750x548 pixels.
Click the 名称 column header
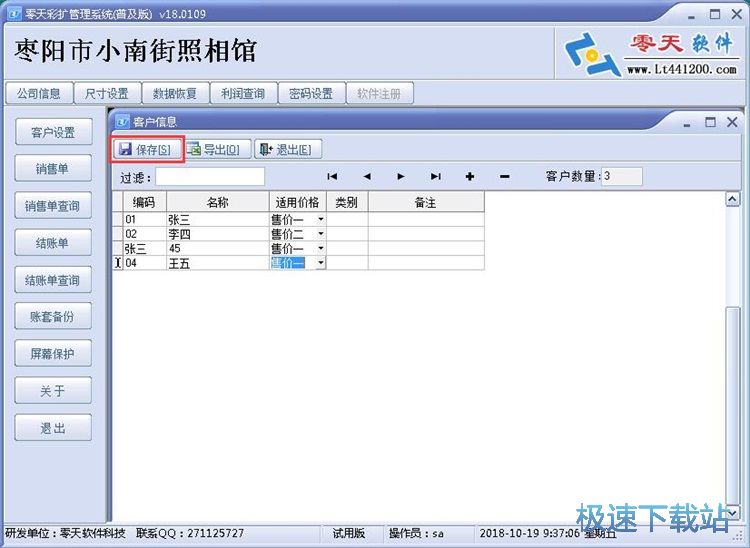[218, 202]
